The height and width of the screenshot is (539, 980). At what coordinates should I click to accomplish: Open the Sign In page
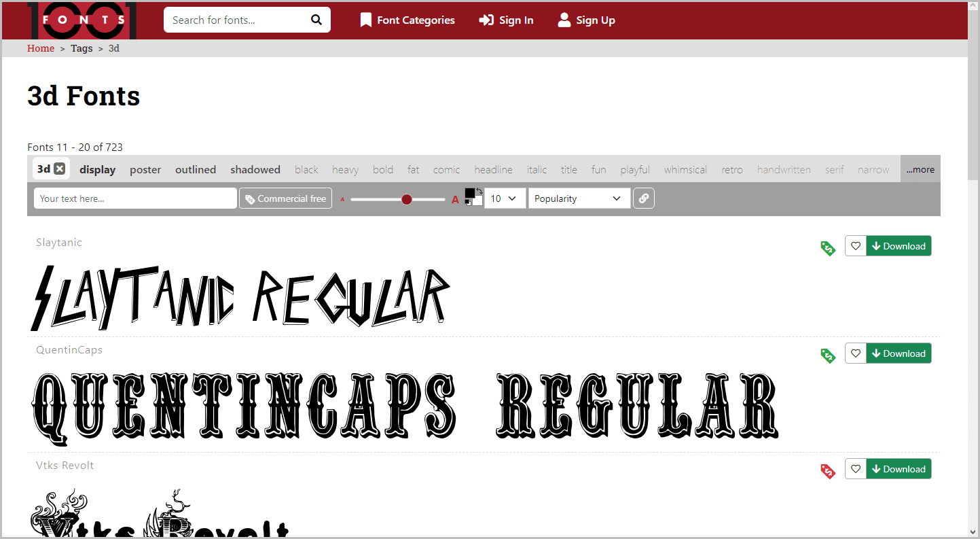coord(506,20)
